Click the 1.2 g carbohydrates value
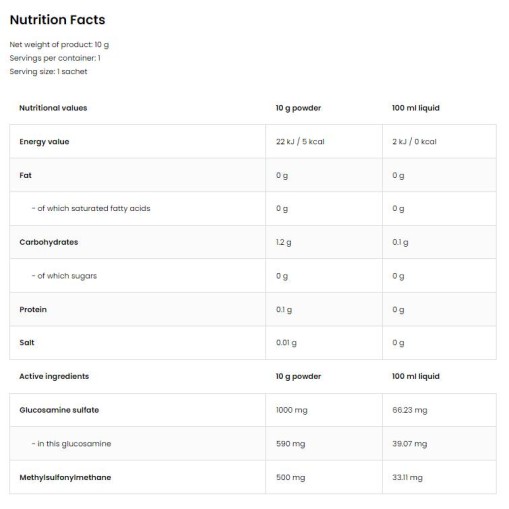Screen dimensions: 509x509 pos(283,243)
